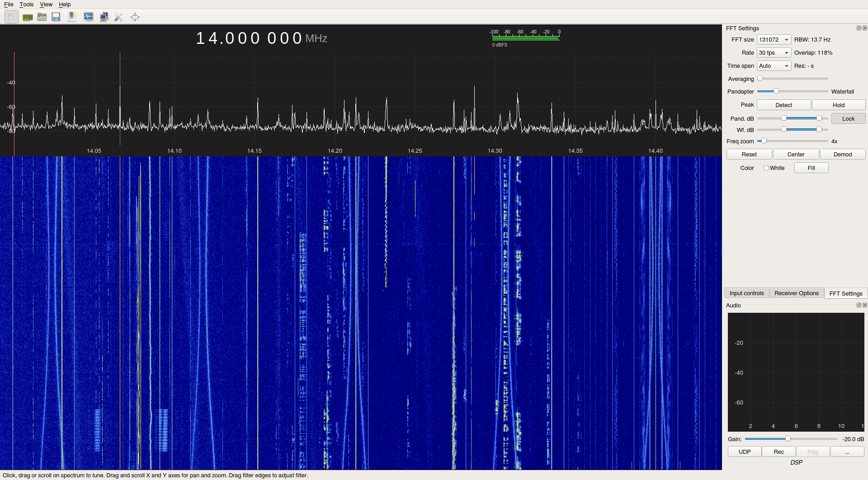Click the remote control computers icon
Image resolution: width=868 pixels, height=480 pixels.
point(104,17)
